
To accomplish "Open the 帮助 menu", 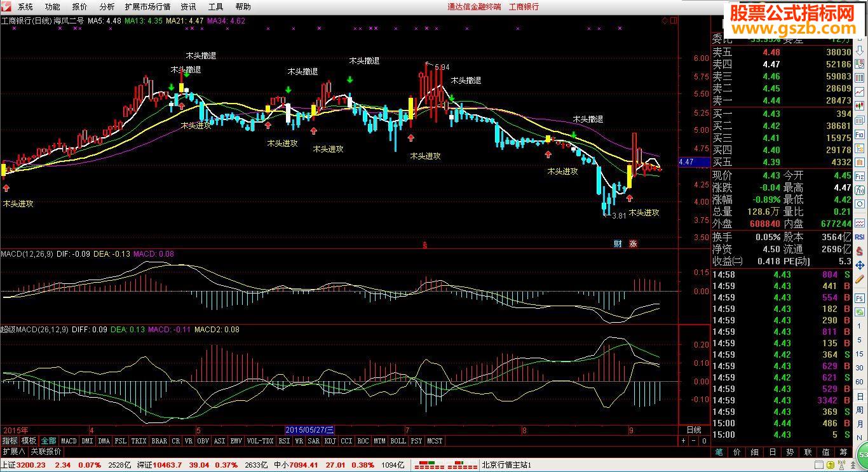I will [x=243, y=6].
